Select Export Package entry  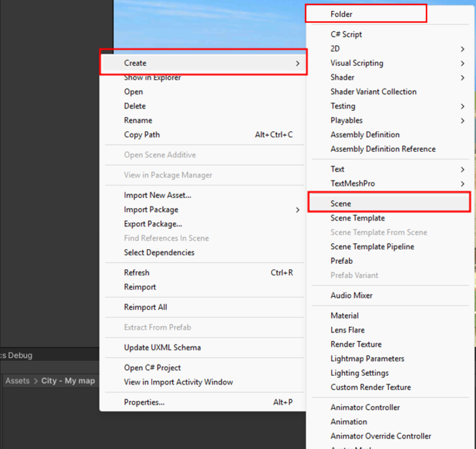pos(153,224)
